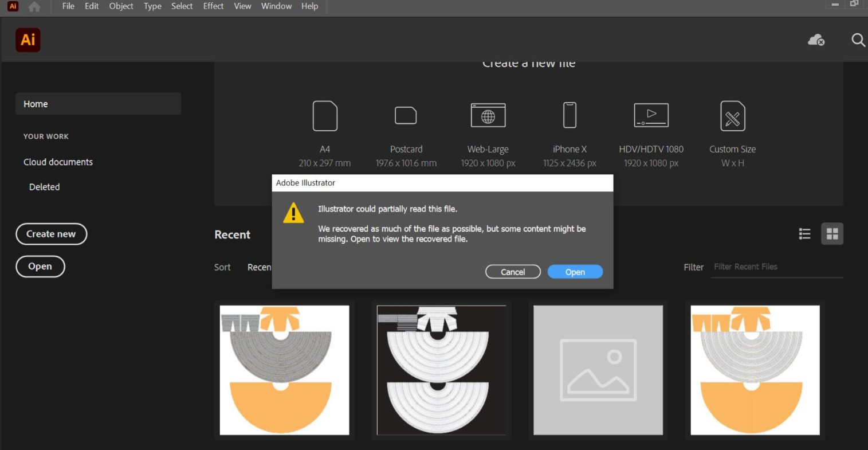
Task: Click the Home icon in title bar
Action: click(34, 7)
